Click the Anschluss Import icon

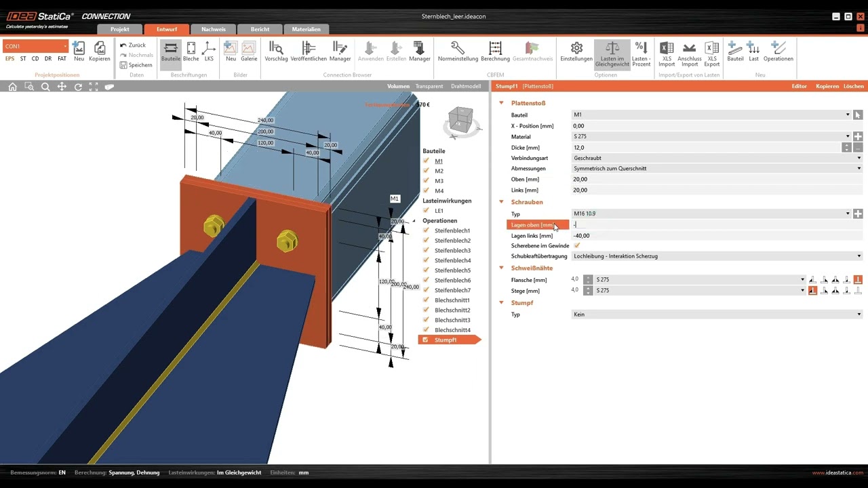pyautogui.click(x=690, y=53)
